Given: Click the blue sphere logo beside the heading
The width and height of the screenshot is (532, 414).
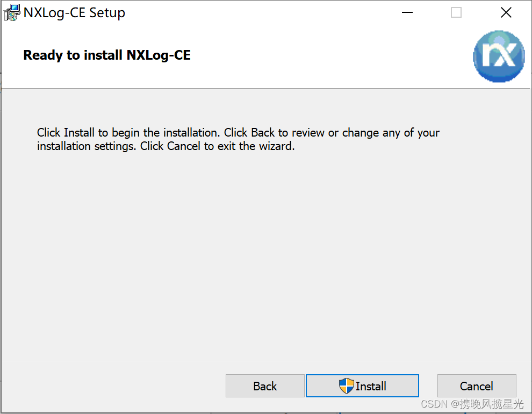Looking at the screenshot, I should [x=499, y=56].
